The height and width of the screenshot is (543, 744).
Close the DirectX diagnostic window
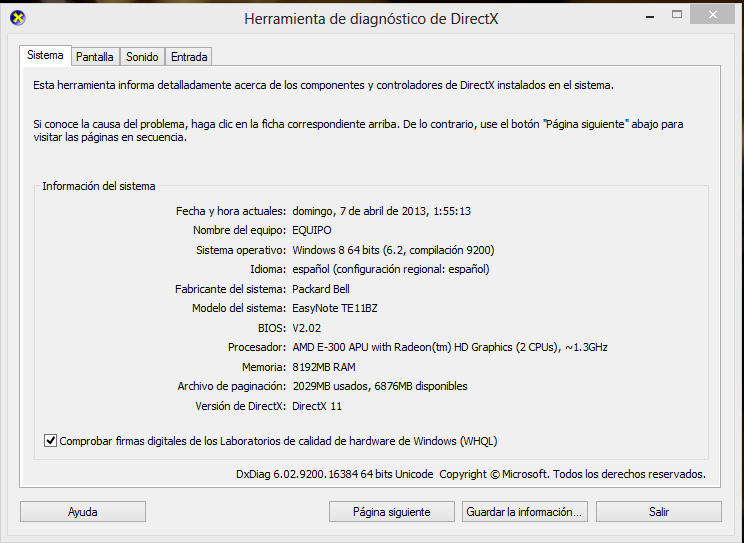click(712, 15)
